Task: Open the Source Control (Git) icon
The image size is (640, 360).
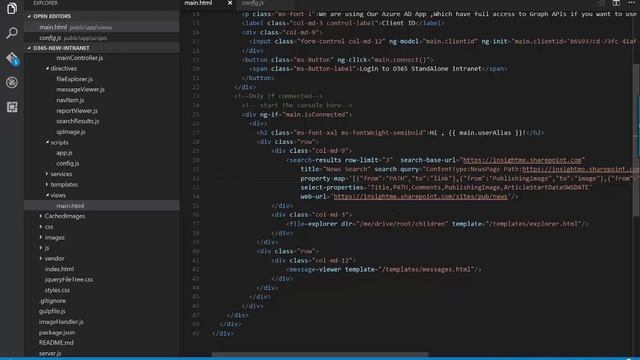Action: click(x=12, y=58)
